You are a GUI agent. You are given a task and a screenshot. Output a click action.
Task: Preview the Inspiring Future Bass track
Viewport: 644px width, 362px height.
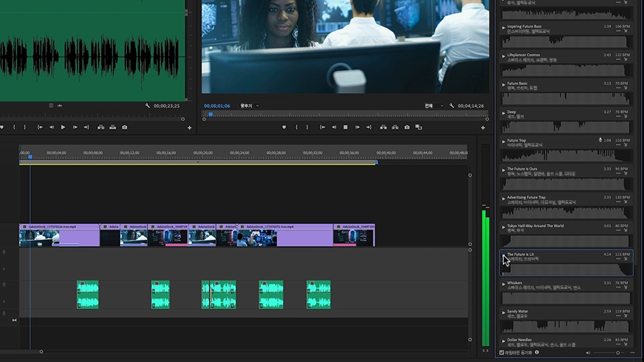click(504, 28)
